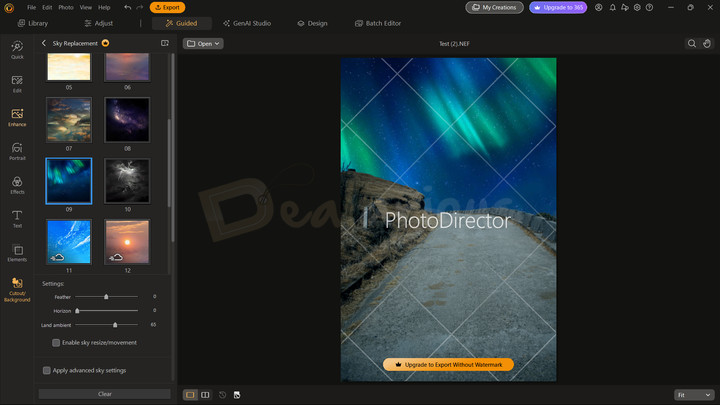Click the premium crown badge beside Sky Replacement
Screen dimensions: 720x405
coord(106,43)
